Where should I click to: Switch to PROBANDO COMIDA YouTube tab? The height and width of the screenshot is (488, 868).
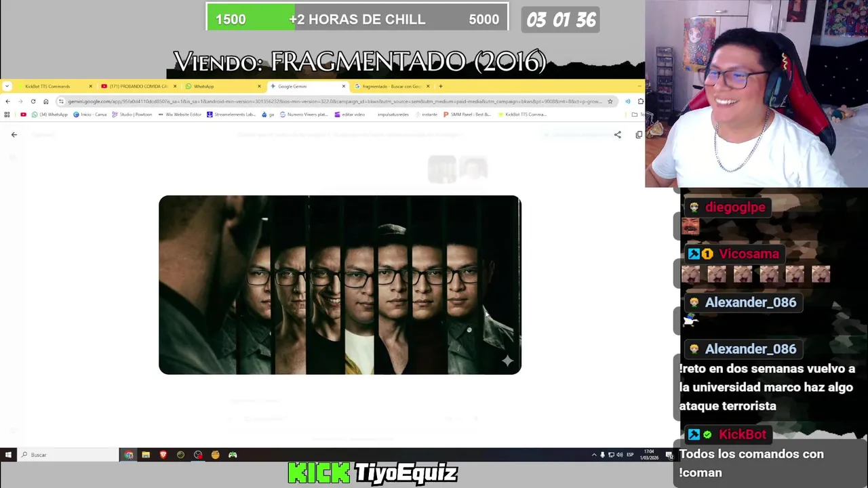(x=138, y=86)
